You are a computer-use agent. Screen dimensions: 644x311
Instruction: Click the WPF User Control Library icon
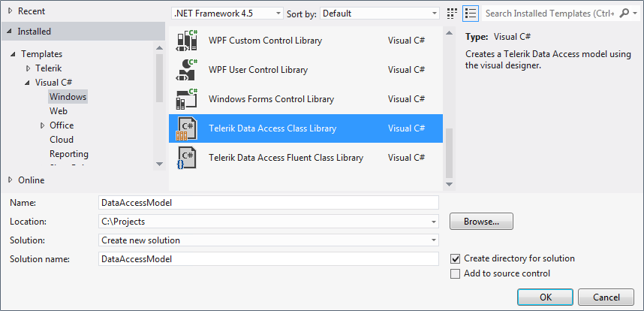pyautogui.click(x=187, y=69)
